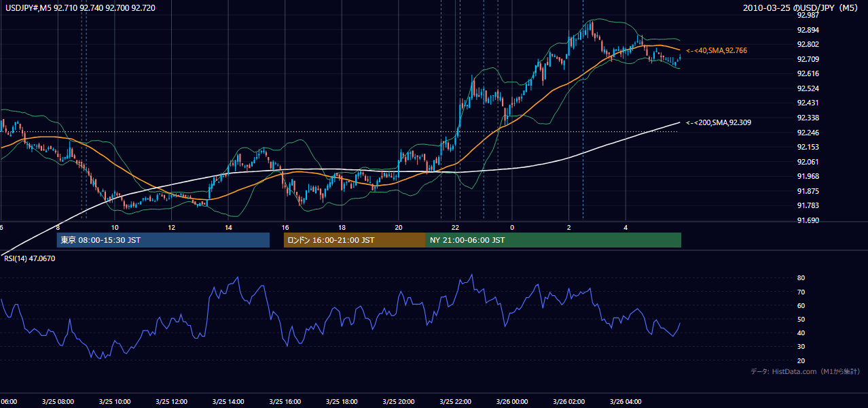Click the RSI(14) 47.0670 indicator label
The image size is (868, 408).
30,258
